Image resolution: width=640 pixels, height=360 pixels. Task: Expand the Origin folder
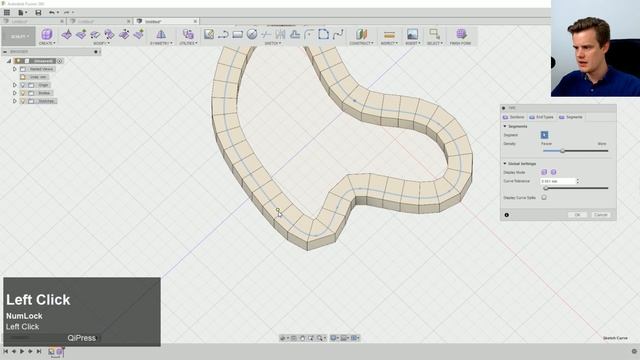[x=15, y=85]
